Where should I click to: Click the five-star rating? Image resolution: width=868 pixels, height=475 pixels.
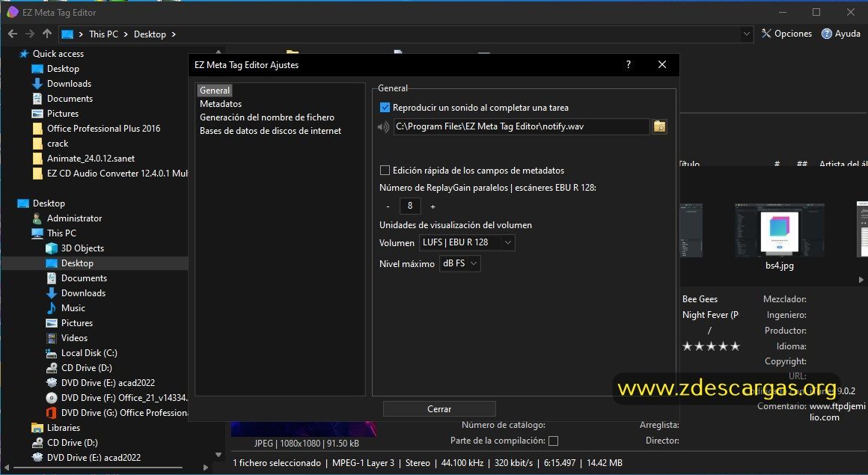pos(711,346)
